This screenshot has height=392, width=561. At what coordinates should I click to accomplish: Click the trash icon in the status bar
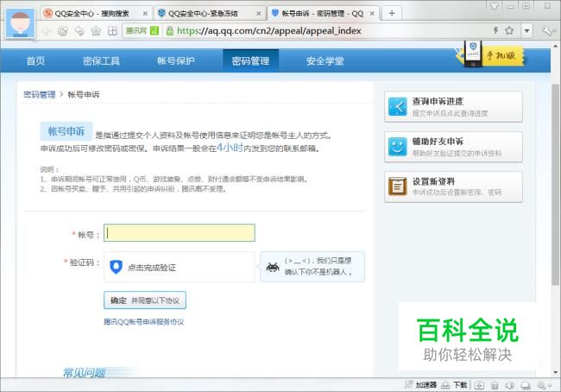point(495,385)
